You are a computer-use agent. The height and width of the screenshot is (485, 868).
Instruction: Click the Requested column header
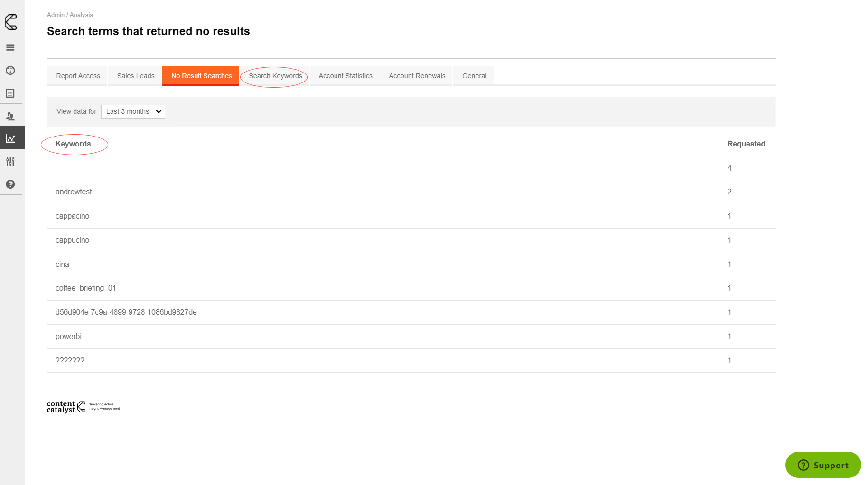[746, 144]
